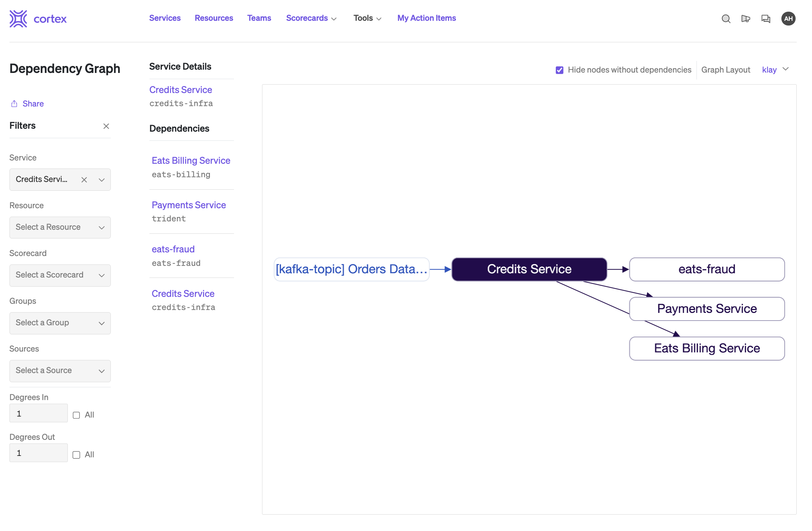Go to the Resources page
This screenshot has width=812, height=531.
tap(214, 18)
